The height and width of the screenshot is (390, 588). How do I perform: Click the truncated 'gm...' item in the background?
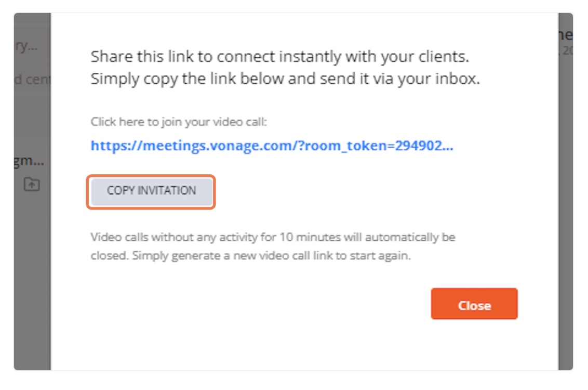29,161
